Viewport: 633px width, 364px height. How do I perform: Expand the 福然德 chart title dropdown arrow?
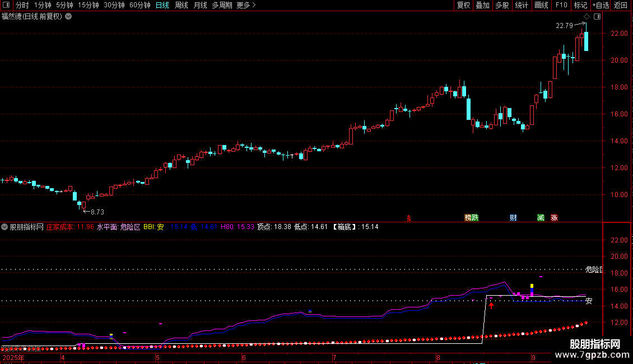(x=69, y=17)
